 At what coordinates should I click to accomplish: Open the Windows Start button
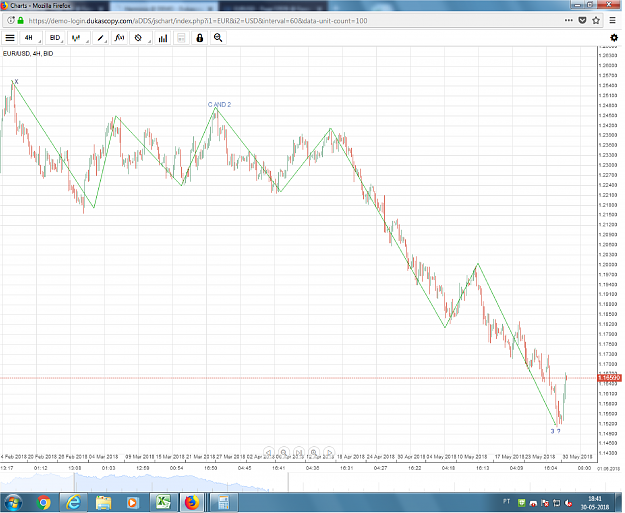[12, 502]
